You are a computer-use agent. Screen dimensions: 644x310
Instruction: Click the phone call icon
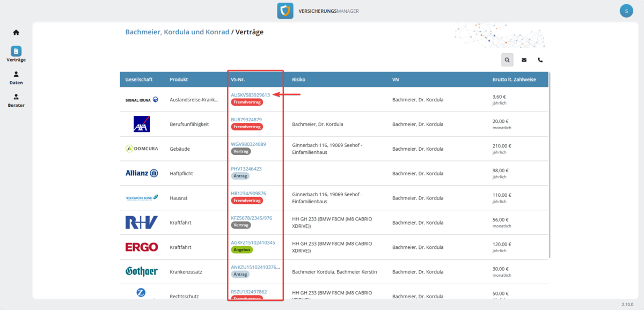coord(540,60)
